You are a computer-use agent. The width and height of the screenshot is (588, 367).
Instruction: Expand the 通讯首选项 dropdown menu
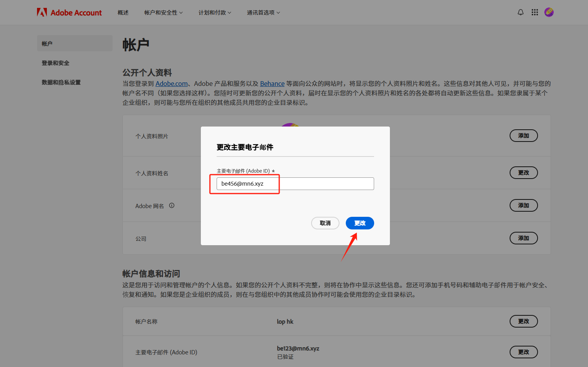tap(263, 13)
